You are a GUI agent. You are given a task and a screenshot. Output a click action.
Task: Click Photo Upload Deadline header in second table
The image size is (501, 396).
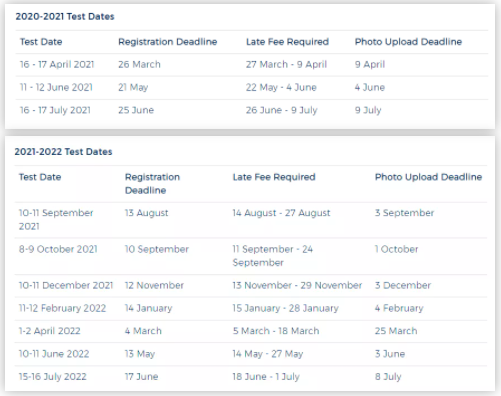pyautogui.click(x=429, y=177)
